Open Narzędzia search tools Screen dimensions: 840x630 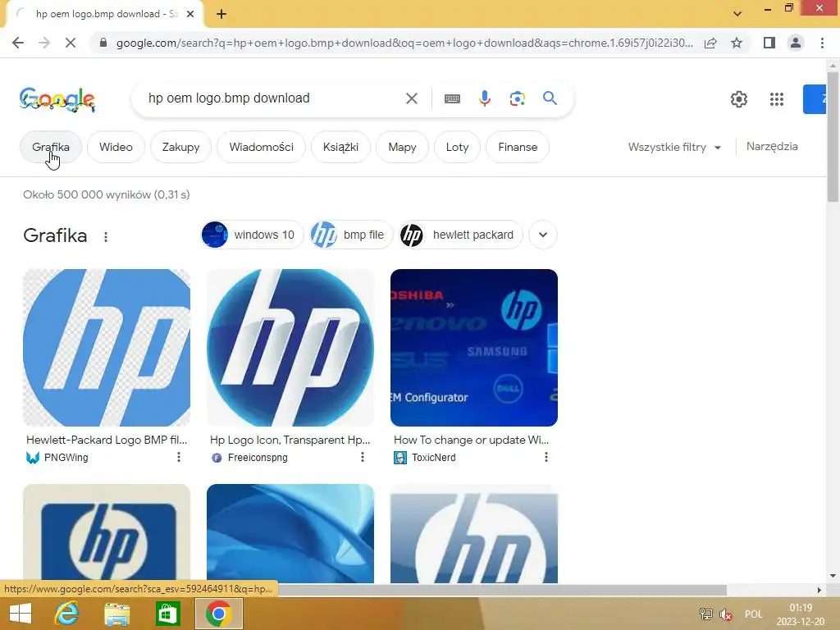[772, 146]
